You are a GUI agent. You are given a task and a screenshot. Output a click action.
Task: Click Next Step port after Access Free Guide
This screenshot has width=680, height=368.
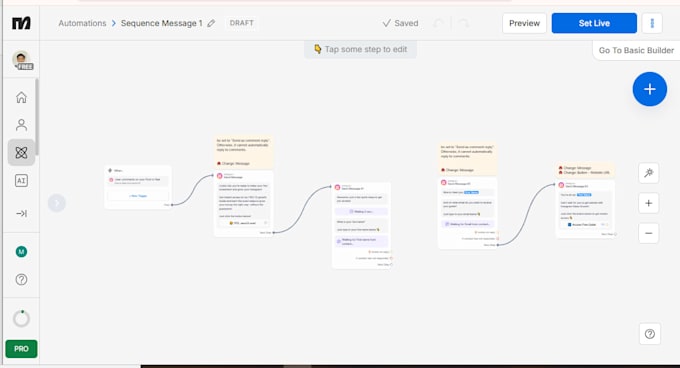point(615,234)
